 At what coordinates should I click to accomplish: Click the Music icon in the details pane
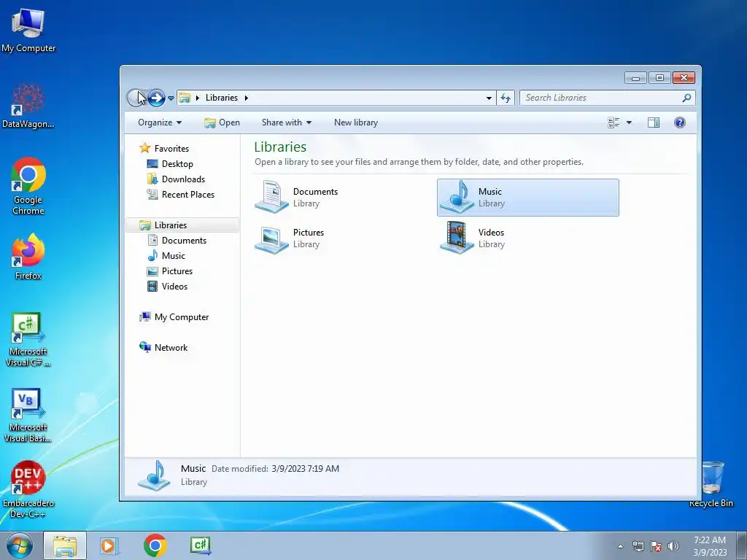[154, 475]
